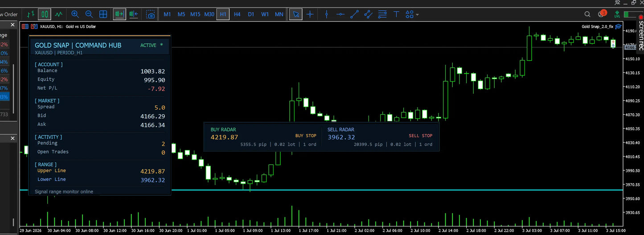Click the Open Trades count 0
The height and width of the screenshot is (235, 644).
pos(163,153)
